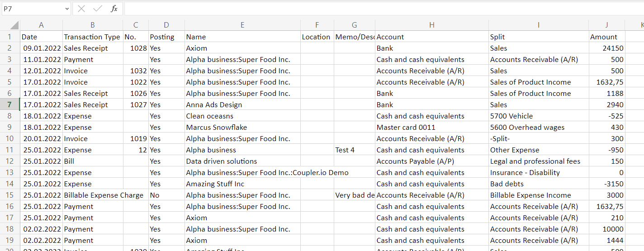Select the Marcus Snowflake cell
Image resolution: width=644 pixels, height=251 pixels.
pyautogui.click(x=242, y=127)
